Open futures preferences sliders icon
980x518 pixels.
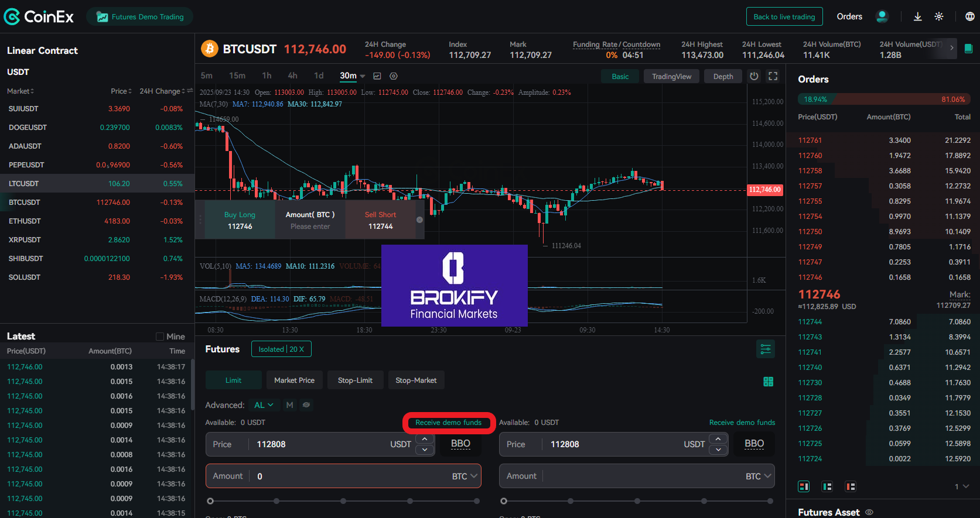pos(766,349)
